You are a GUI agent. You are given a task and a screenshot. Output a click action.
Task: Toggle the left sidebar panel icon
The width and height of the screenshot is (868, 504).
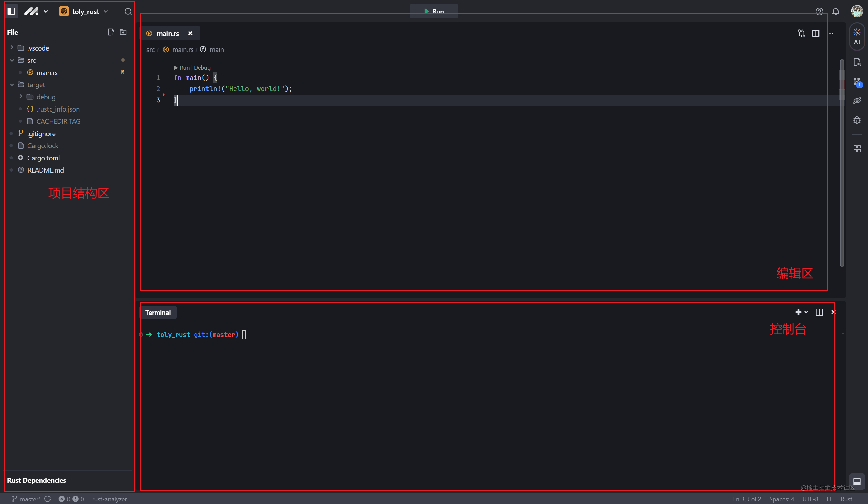(x=12, y=12)
